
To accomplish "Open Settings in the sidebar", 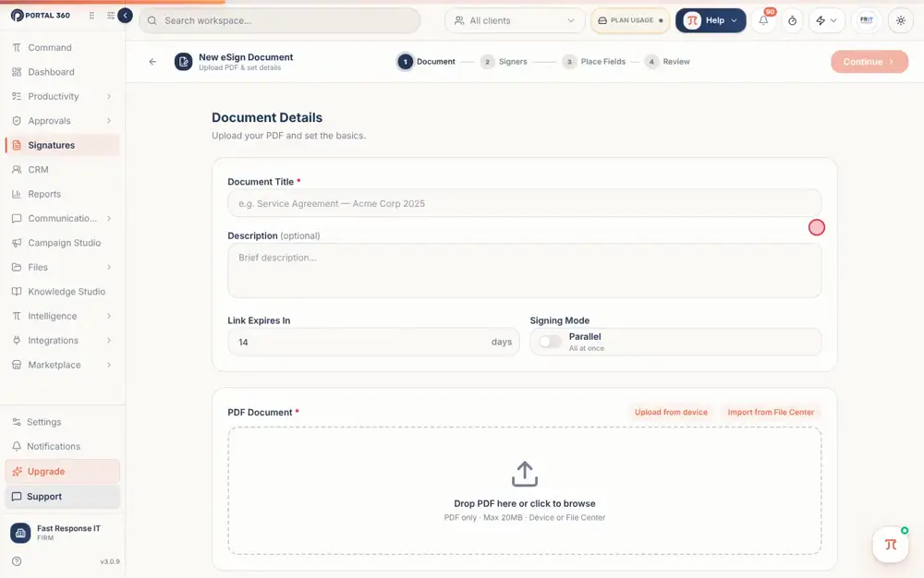I will coord(63,422).
